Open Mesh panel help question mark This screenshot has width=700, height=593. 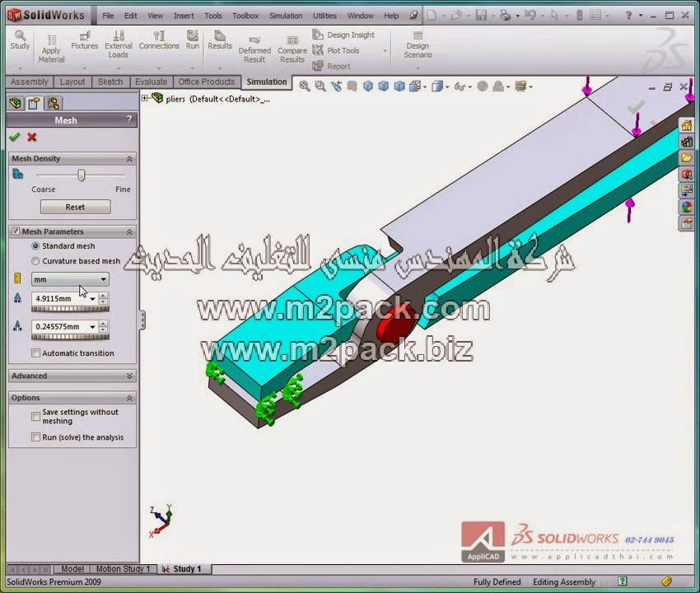point(129,119)
